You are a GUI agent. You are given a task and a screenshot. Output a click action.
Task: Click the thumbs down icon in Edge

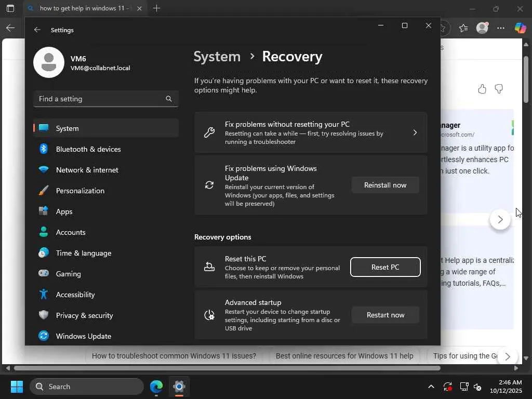click(x=499, y=89)
